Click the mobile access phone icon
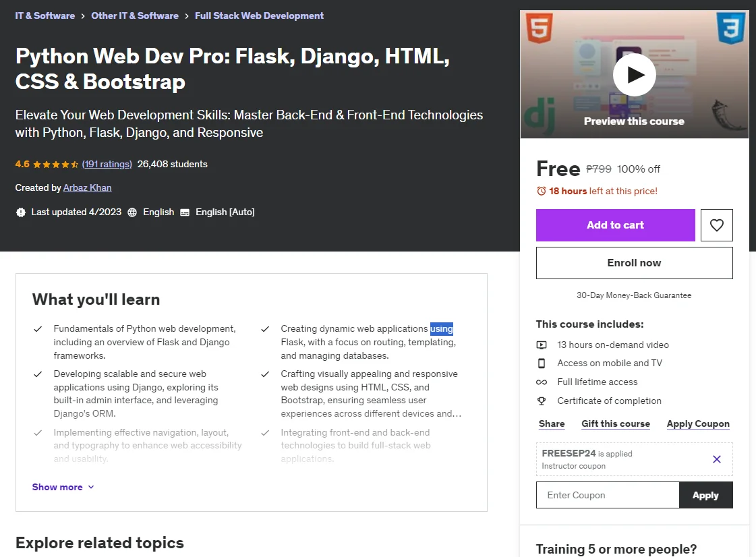The height and width of the screenshot is (557, 756). [x=542, y=363]
